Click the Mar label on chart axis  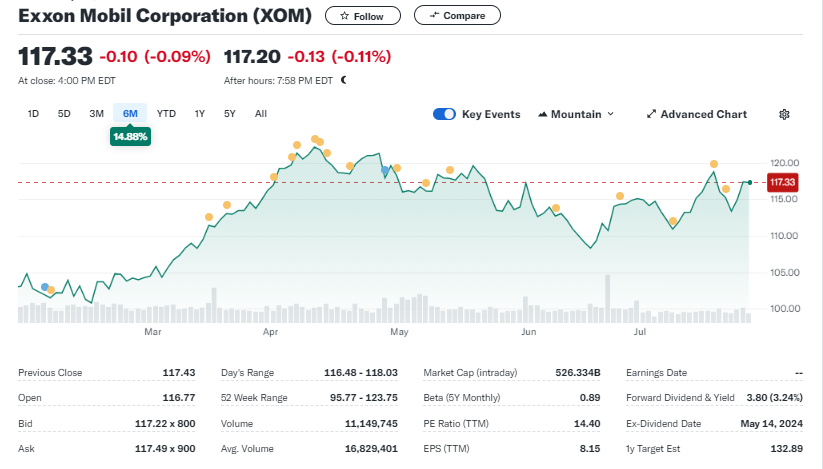153,332
